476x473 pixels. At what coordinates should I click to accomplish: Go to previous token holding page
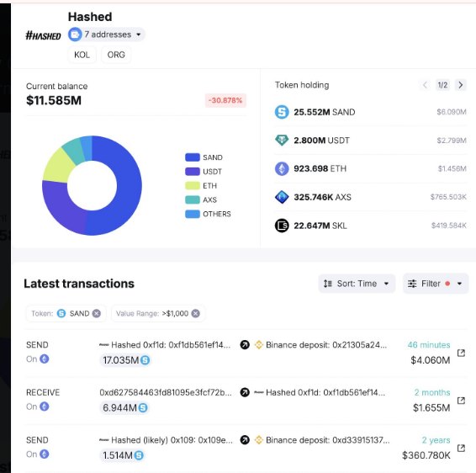425,85
